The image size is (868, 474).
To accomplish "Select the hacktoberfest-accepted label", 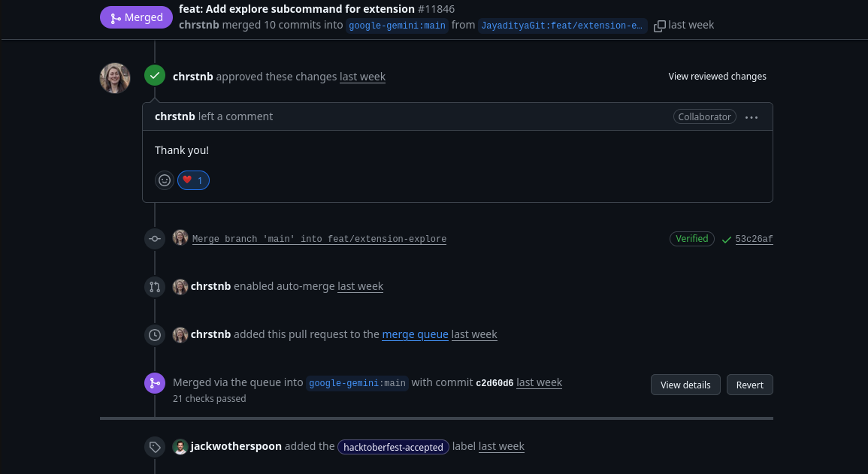I will [393, 447].
